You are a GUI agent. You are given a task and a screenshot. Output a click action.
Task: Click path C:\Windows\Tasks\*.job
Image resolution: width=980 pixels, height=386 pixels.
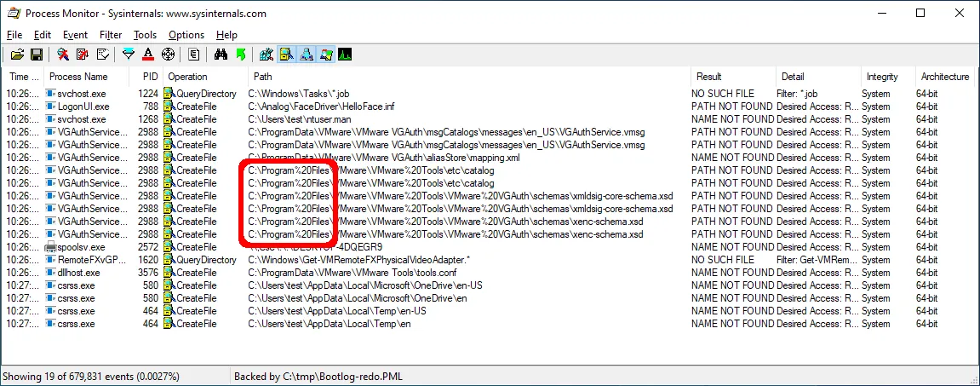point(298,94)
